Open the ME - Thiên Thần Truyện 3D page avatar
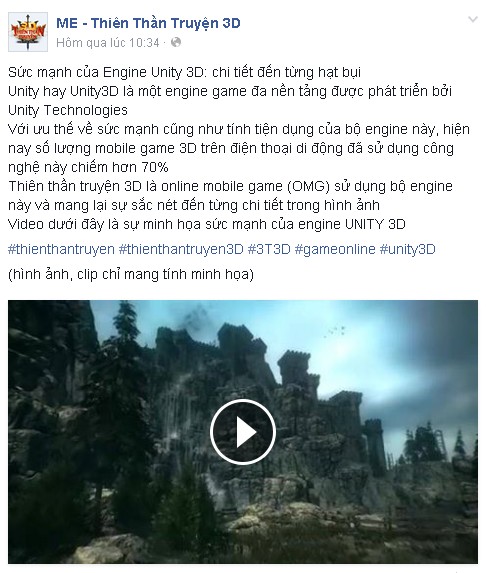 pos(28,32)
